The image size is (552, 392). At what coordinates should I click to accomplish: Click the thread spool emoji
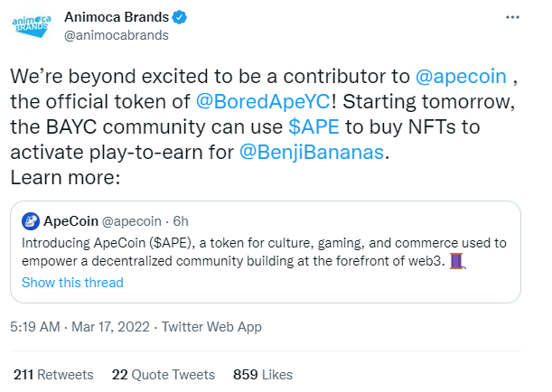pyautogui.click(x=457, y=261)
